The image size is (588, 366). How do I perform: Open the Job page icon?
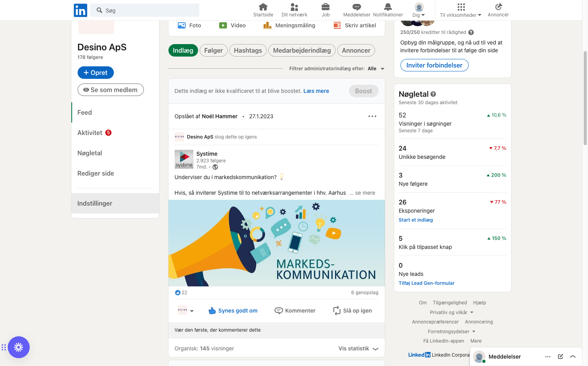tap(326, 10)
